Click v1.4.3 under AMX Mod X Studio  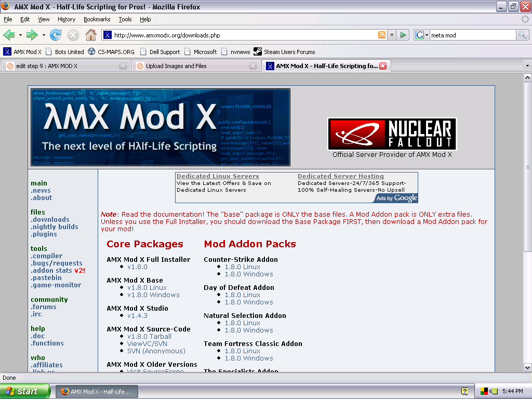[137, 315]
